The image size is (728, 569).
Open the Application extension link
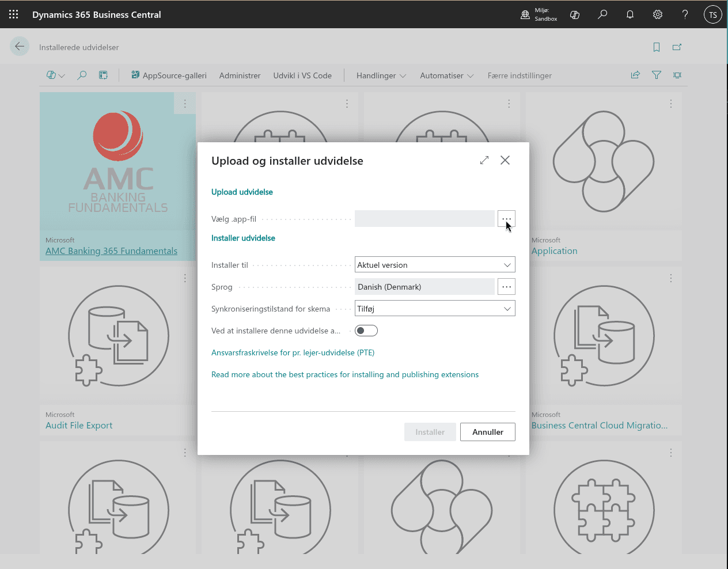click(x=554, y=251)
